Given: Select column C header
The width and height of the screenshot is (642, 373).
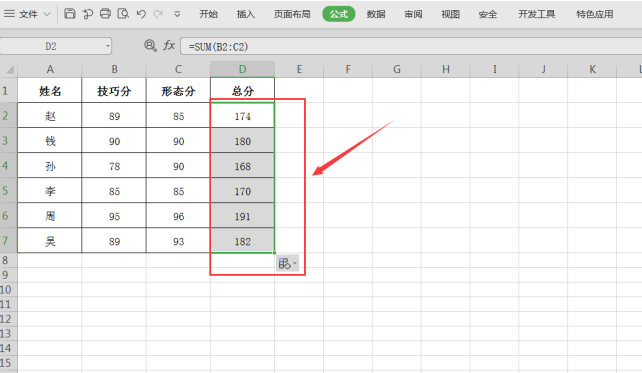Looking at the screenshot, I should (178, 69).
